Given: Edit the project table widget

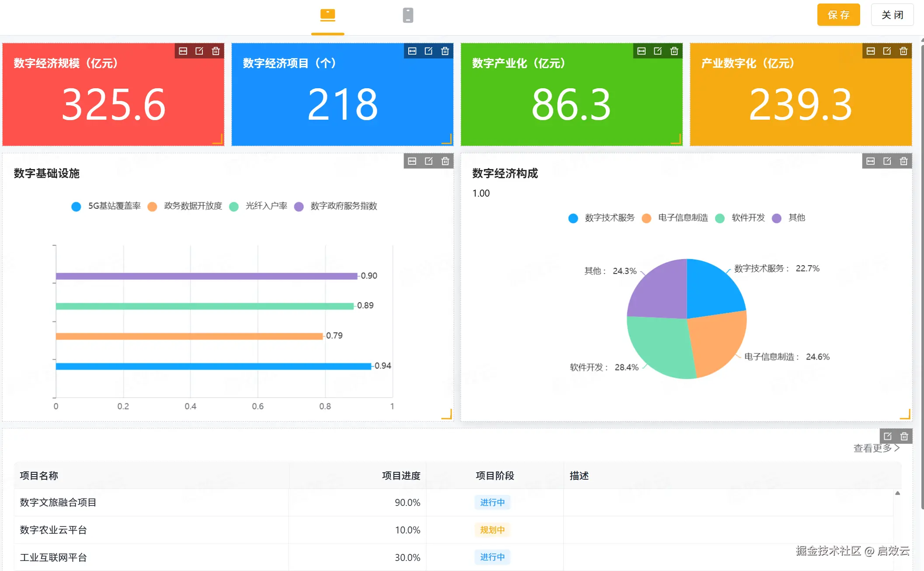Looking at the screenshot, I should pyautogui.click(x=887, y=436).
